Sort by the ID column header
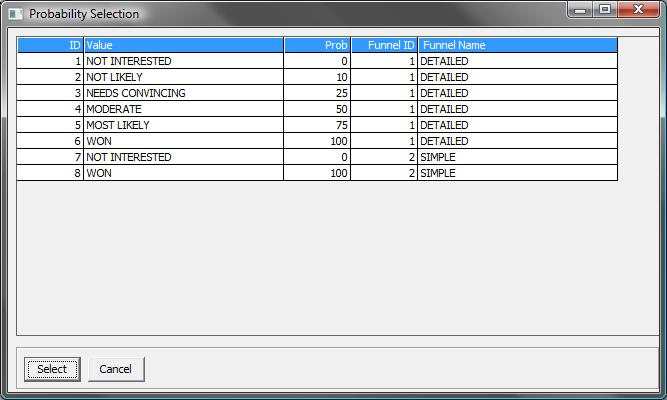 50,45
